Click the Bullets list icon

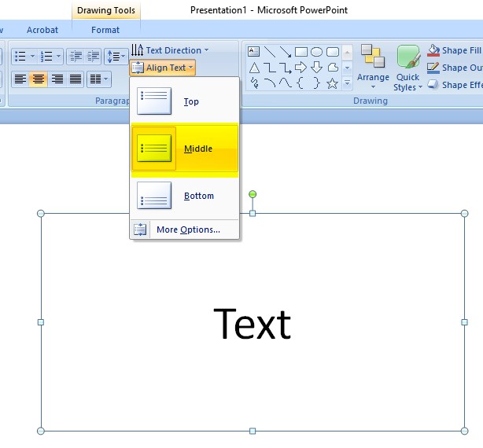(x=20, y=57)
